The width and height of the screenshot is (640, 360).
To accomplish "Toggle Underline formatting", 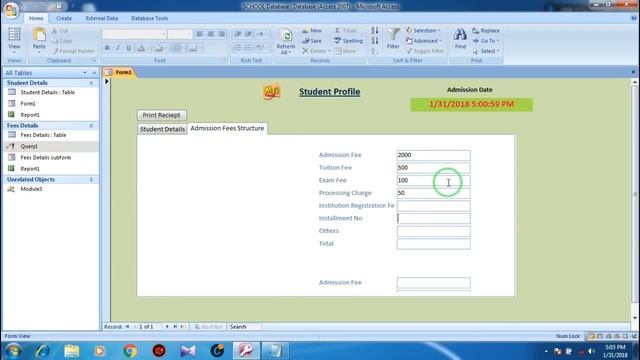I will [129, 48].
